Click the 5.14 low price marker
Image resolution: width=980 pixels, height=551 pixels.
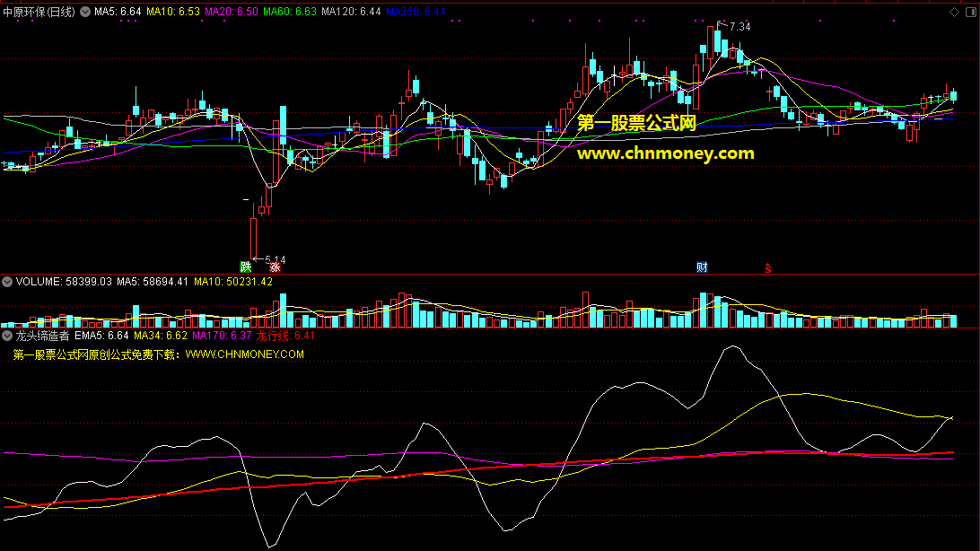point(275,258)
